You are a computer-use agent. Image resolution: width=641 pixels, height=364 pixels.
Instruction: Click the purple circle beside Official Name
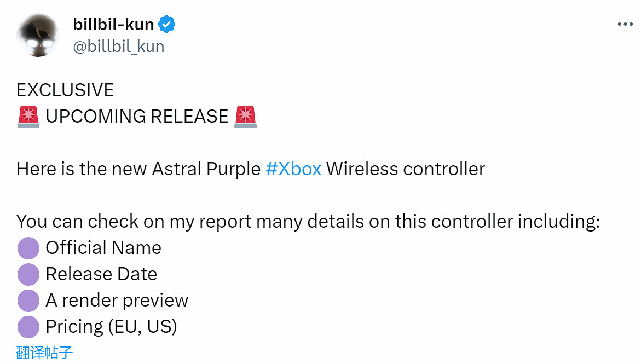pyautogui.click(x=28, y=248)
